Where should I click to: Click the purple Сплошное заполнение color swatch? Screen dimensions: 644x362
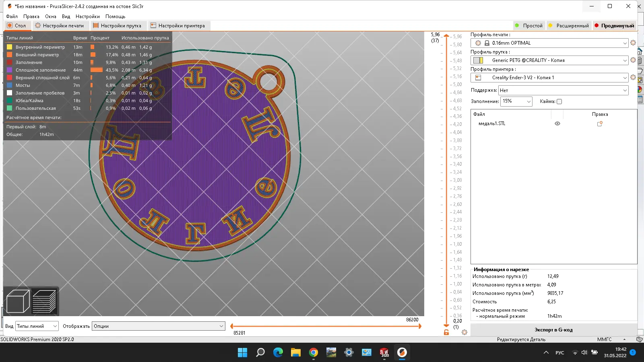9,70
